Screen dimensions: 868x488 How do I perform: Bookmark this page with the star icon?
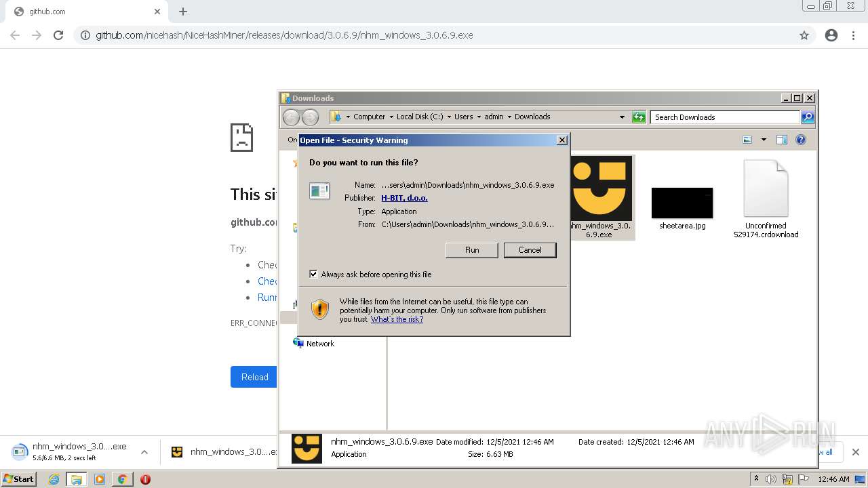tap(804, 35)
